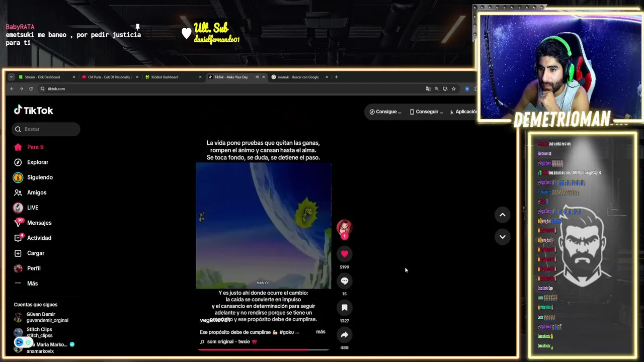Go back in browser history
Viewport: 644px width, 362px height.
pyautogui.click(x=12, y=89)
